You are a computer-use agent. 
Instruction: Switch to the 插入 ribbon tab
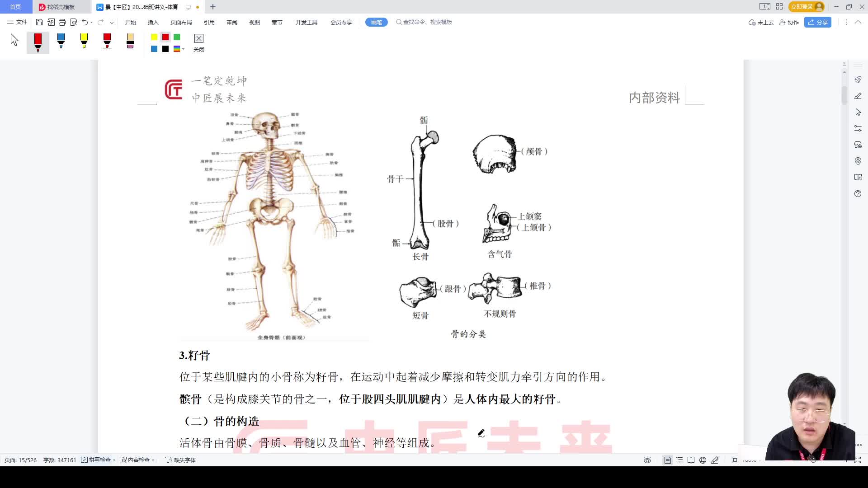coord(152,22)
